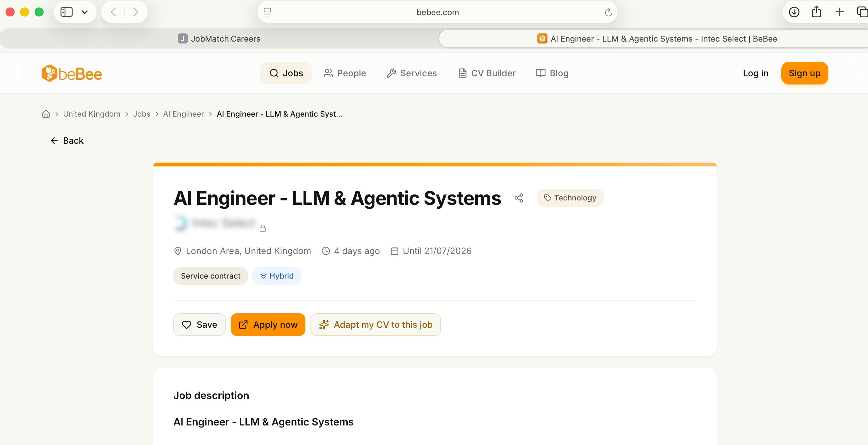The image size is (868, 445).
Task: Go back with Safari's back arrow
Action: [113, 12]
